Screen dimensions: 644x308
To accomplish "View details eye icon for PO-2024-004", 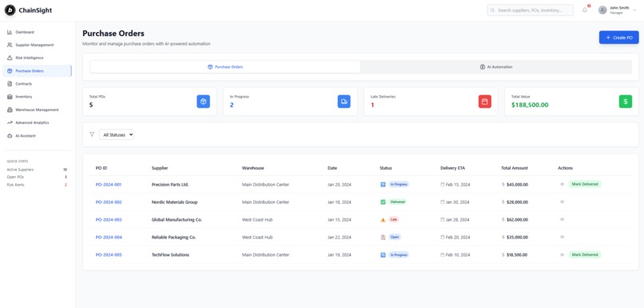I will pyautogui.click(x=563, y=238).
